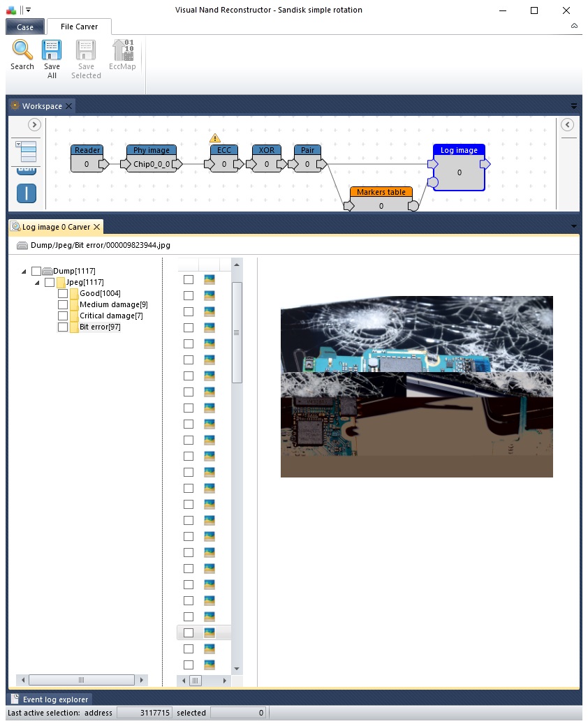Viewport: 588px width, 726px height.
Task: Click the selected value field in status bar
Action: click(238, 713)
